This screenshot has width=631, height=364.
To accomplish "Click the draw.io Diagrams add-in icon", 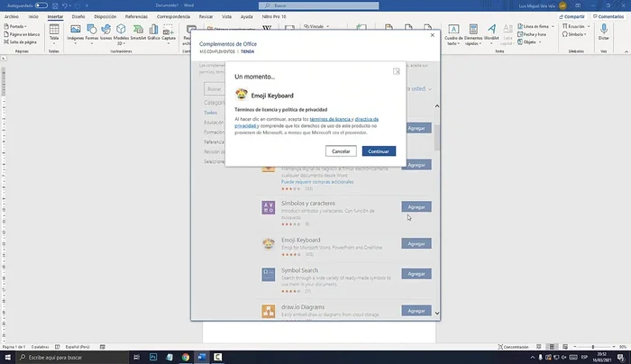I will 269,311.
